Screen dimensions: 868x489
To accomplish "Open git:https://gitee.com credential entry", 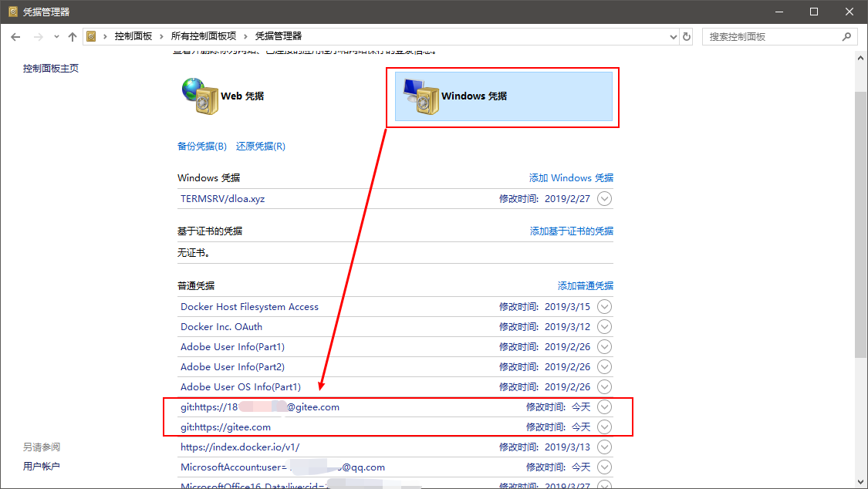I will tap(226, 427).
